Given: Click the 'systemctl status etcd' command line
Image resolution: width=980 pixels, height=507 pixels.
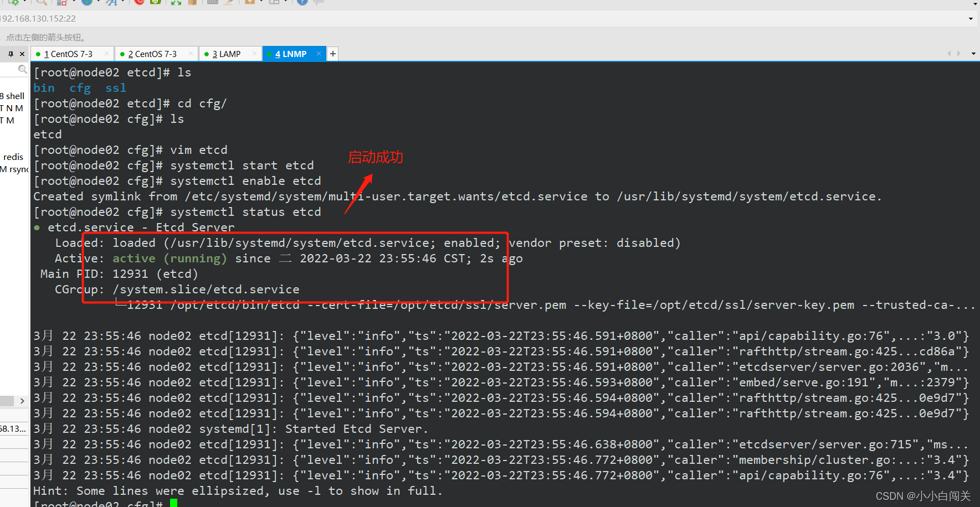Looking at the screenshot, I should coord(177,212).
